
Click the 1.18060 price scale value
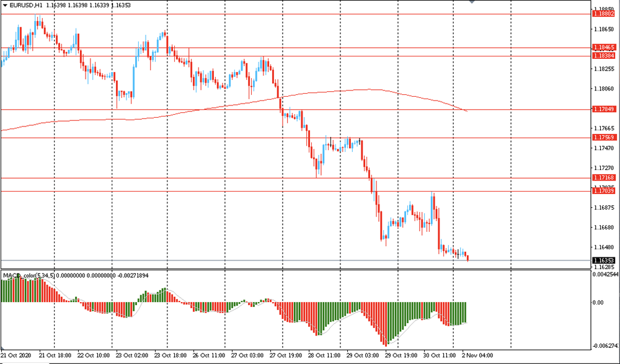[604, 89]
